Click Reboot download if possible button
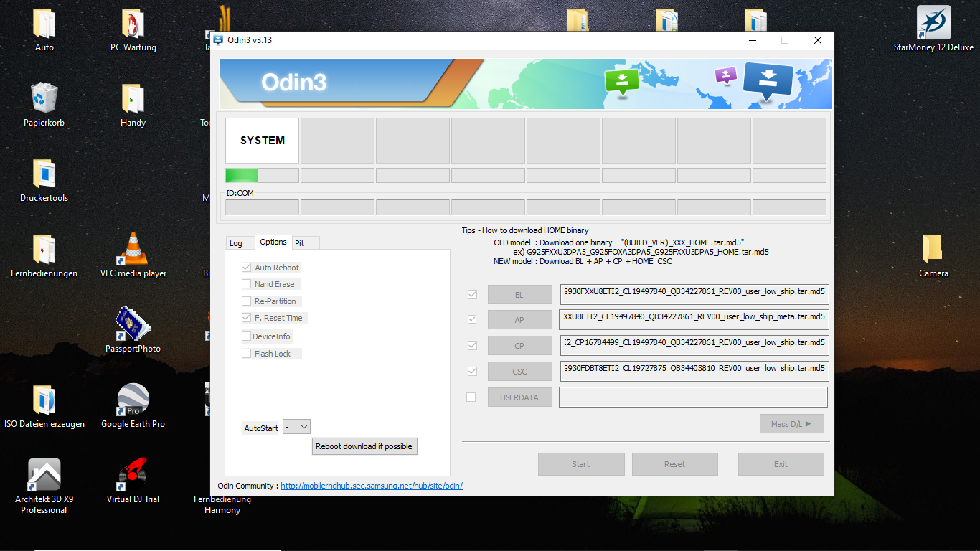Screen dimensions: 980x551 (364, 446)
